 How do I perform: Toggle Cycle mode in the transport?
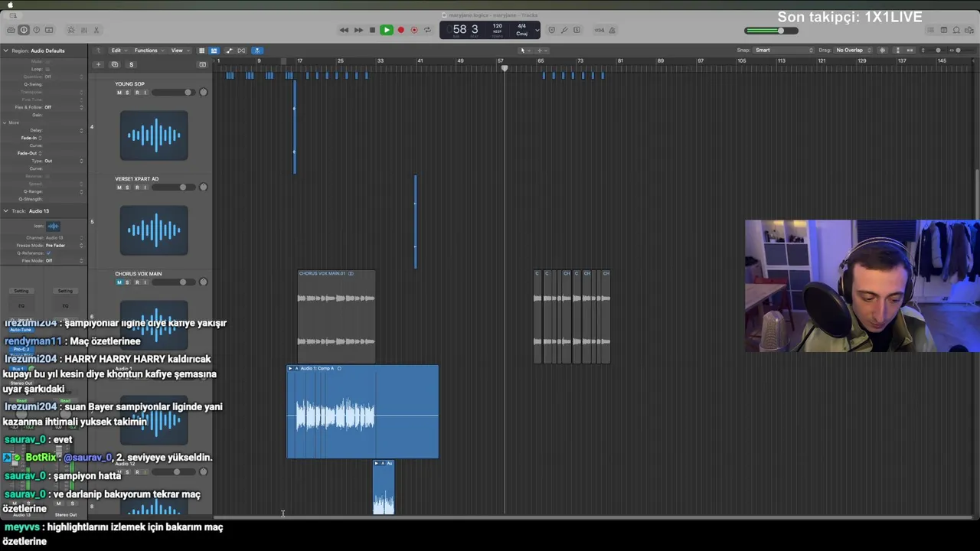pos(427,30)
